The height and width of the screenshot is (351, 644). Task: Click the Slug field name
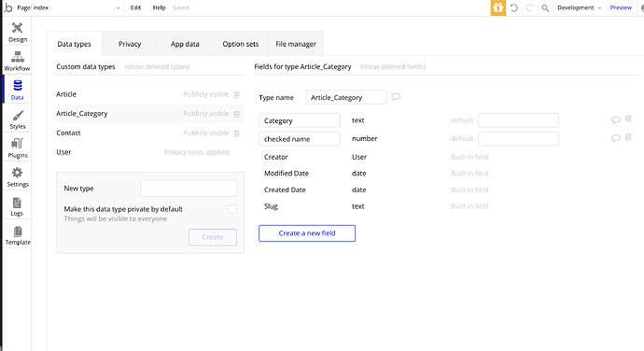(271, 206)
